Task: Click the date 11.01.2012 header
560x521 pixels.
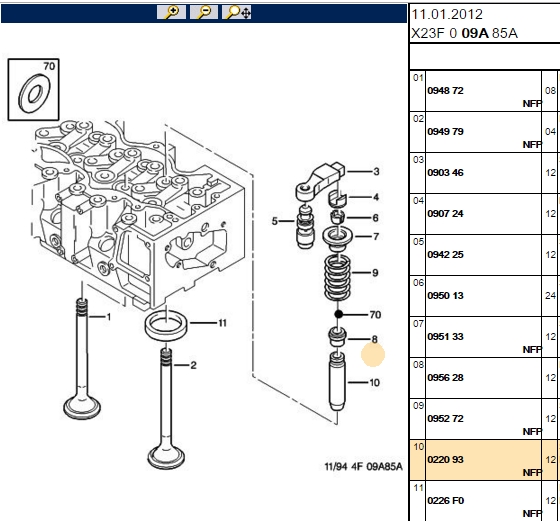Action: tap(447, 15)
